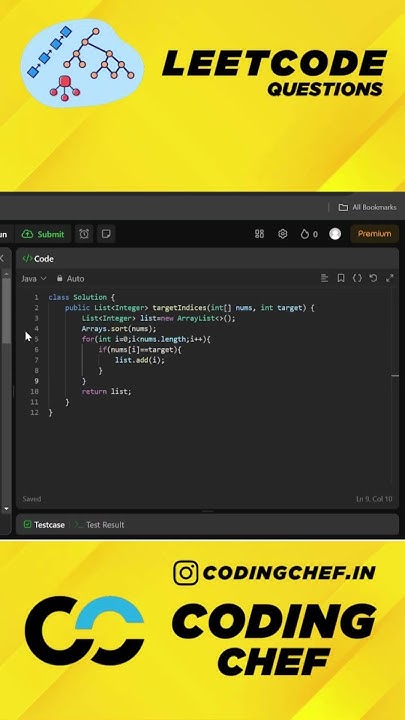Click the streak flame icon
The height and width of the screenshot is (720, 405).
pyautogui.click(x=304, y=234)
